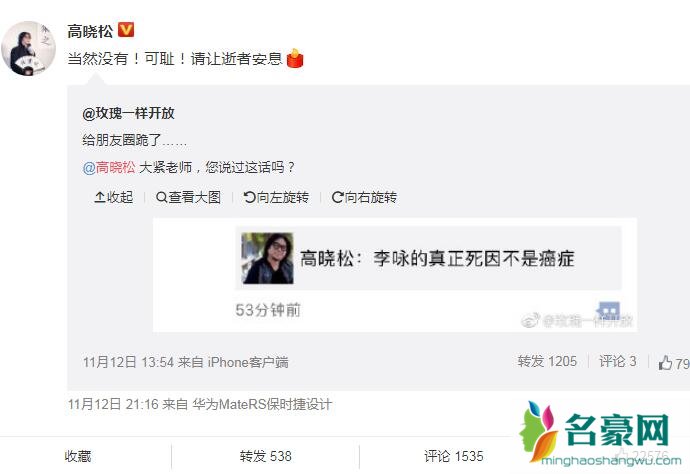Click the 11月12日 13:54 timestamp link
The width and height of the screenshot is (690, 474).
pos(128,362)
